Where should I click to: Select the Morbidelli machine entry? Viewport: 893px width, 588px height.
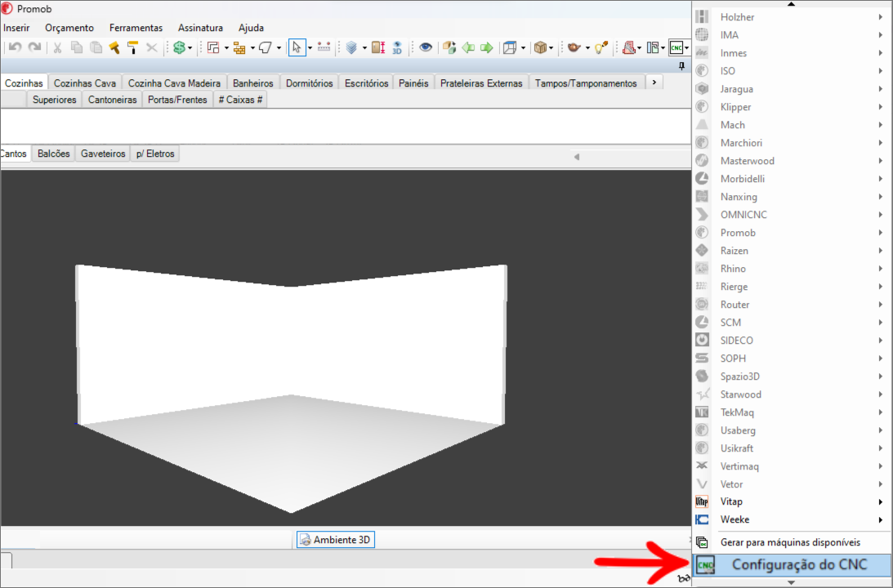pyautogui.click(x=793, y=179)
